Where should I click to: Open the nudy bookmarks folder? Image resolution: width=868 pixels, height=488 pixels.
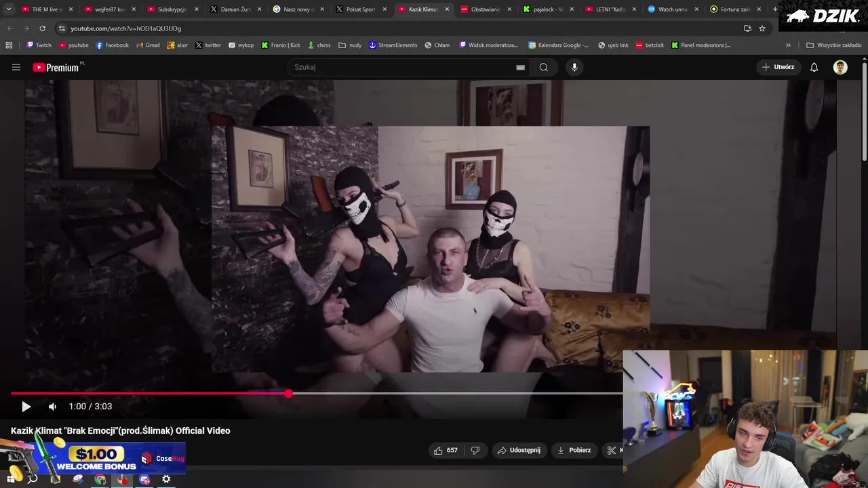pyautogui.click(x=350, y=45)
